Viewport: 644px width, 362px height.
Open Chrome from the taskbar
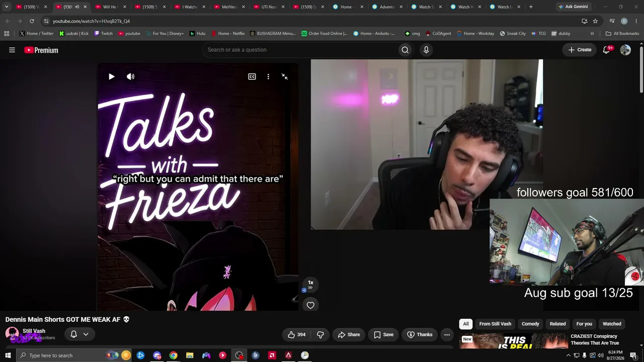(x=173, y=355)
